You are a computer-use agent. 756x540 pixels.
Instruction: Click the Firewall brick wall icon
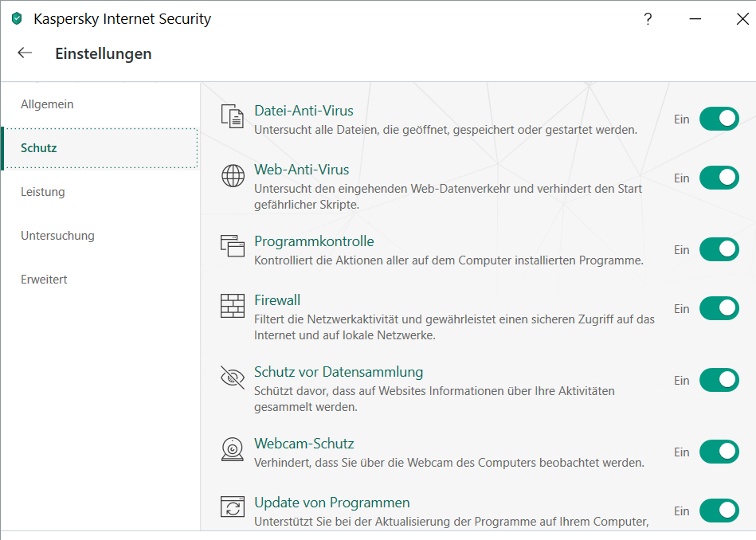(x=233, y=306)
